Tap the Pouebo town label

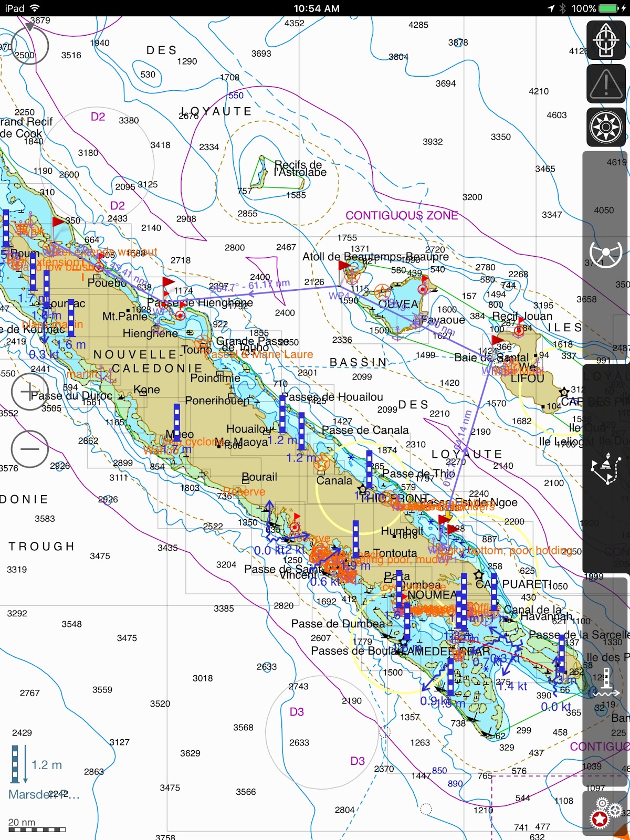click(x=107, y=282)
